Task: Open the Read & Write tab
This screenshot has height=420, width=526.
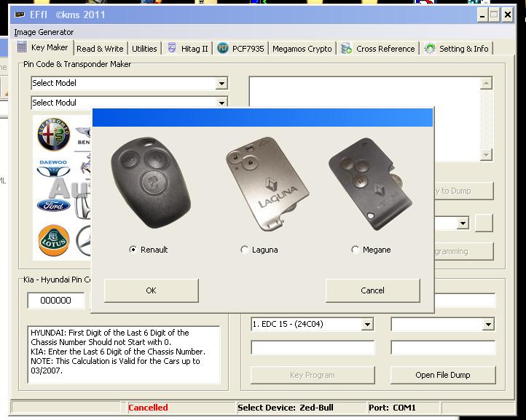Action: pyautogui.click(x=100, y=49)
